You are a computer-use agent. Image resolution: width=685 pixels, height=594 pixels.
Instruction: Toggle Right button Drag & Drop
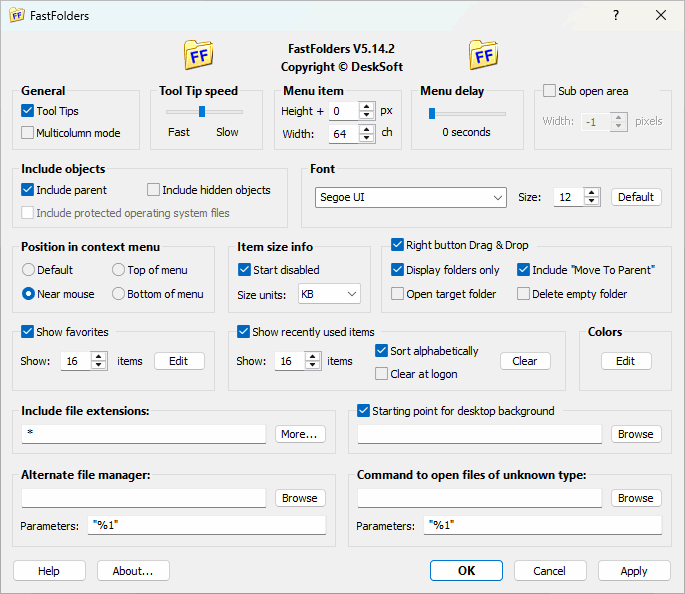coord(398,245)
